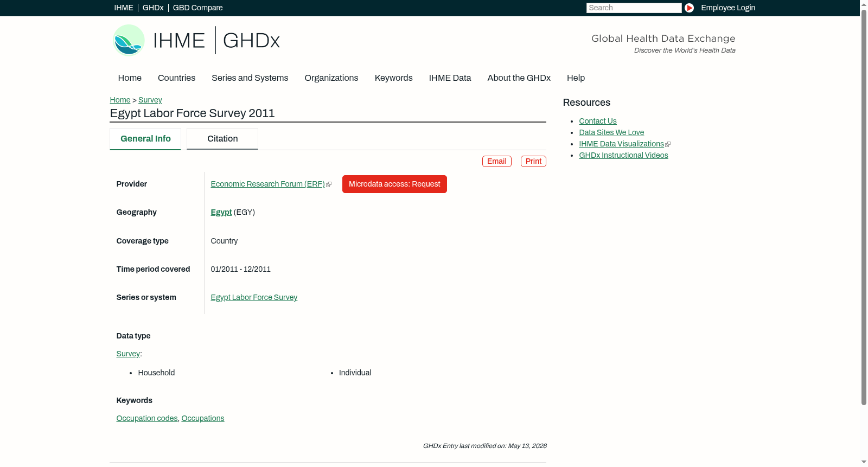The width and height of the screenshot is (868, 467).
Task: Click the Home breadcrumb link
Action: pyautogui.click(x=120, y=100)
